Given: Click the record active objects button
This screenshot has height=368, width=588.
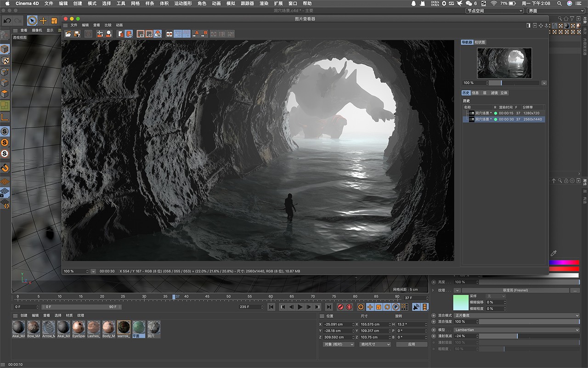Looking at the screenshot, I should pyautogui.click(x=340, y=307).
